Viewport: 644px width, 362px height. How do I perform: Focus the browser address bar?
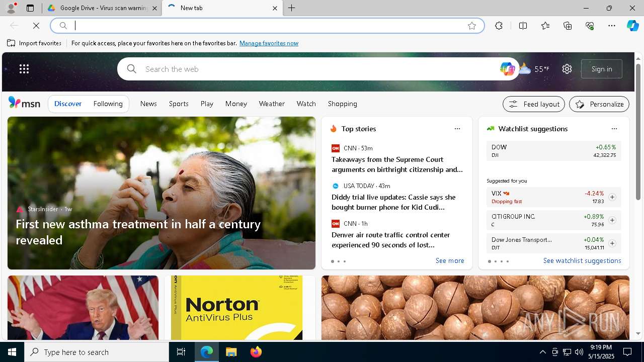tap(267, 26)
